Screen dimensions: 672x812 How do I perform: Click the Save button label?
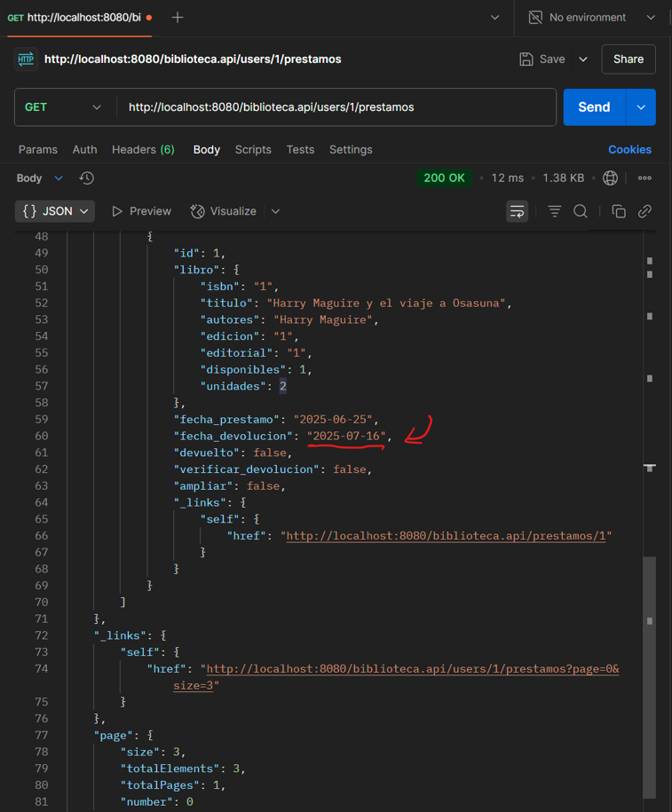pyautogui.click(x=552, y=59)
